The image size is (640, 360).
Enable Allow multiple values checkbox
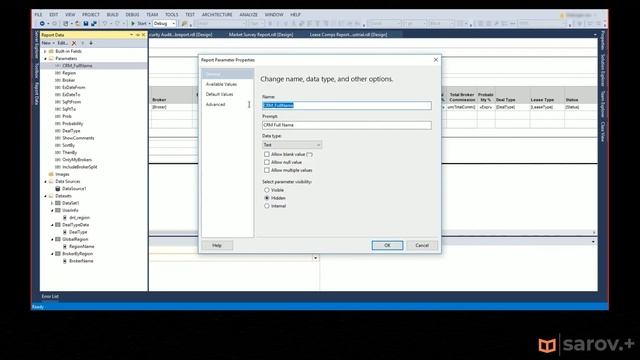(267, 170)
